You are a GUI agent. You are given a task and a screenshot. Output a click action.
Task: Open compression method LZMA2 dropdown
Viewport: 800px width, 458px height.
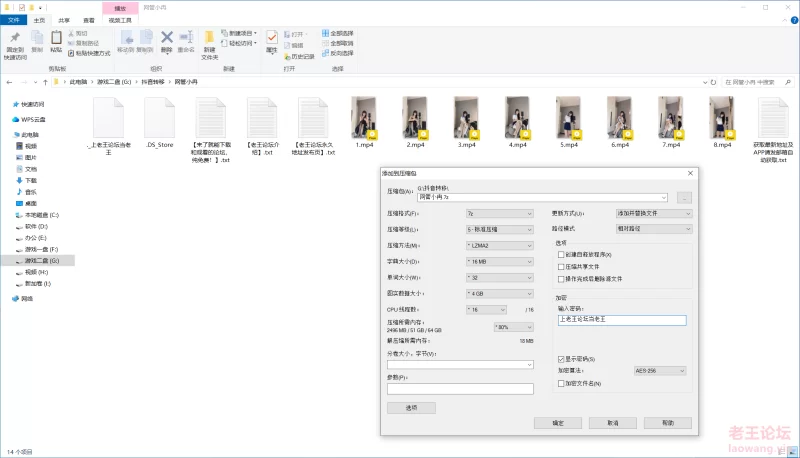tap(499, 246)
